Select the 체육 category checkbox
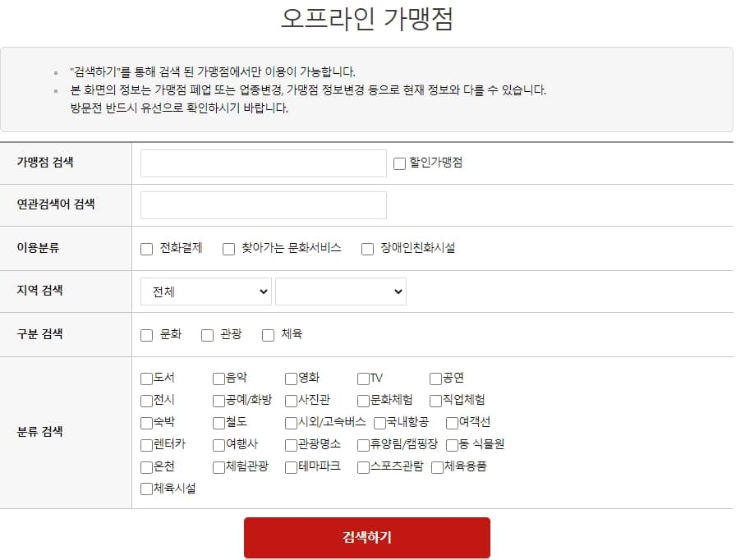 pyautogui.click(x=268, y=335)
